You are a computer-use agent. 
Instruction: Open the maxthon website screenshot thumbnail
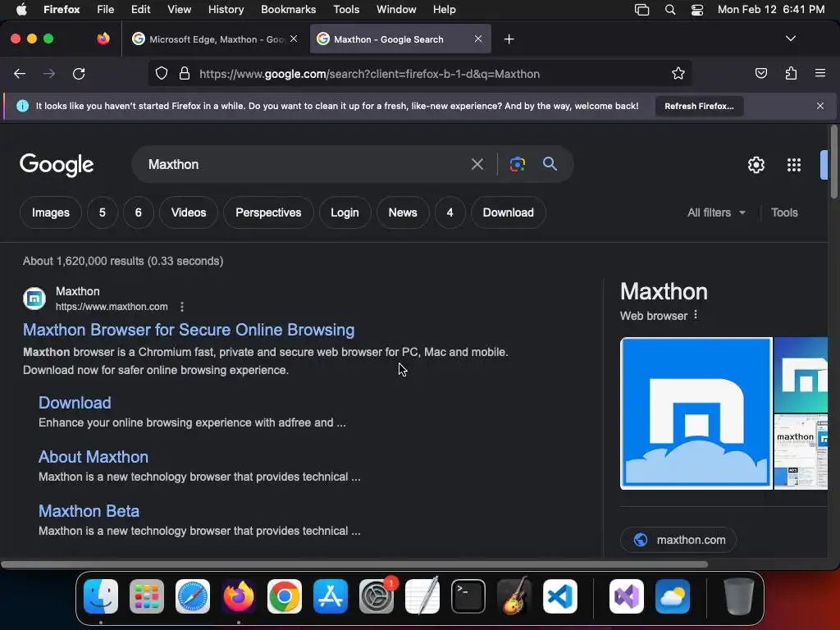pos(801,452)
